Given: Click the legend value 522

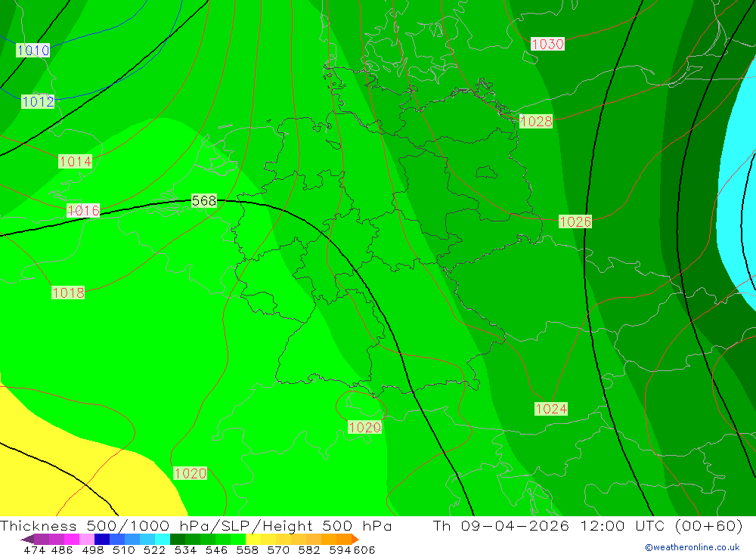Looking at the screenshot, I should tap(154, 550).
